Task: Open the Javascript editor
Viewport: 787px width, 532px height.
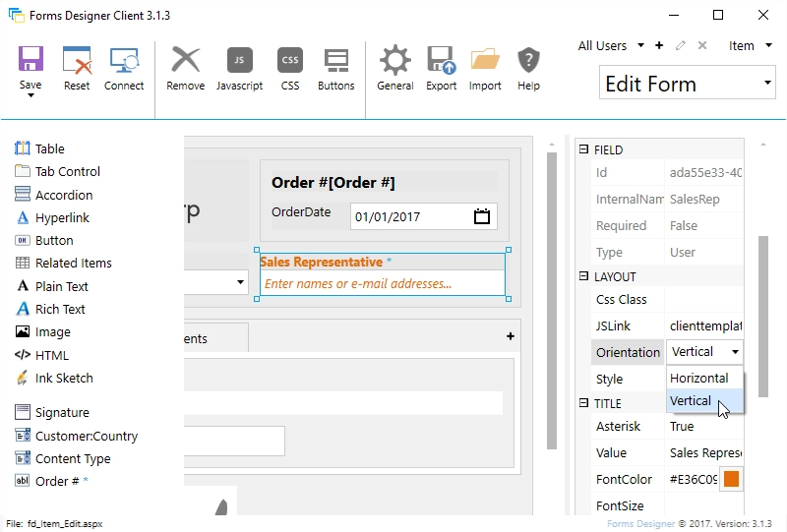Action: (x=239, y=61)
